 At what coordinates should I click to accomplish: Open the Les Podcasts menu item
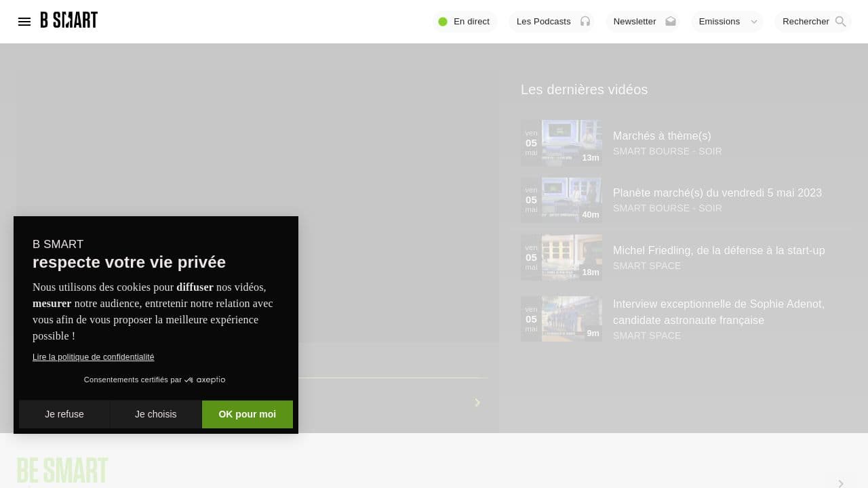(543, 21)
